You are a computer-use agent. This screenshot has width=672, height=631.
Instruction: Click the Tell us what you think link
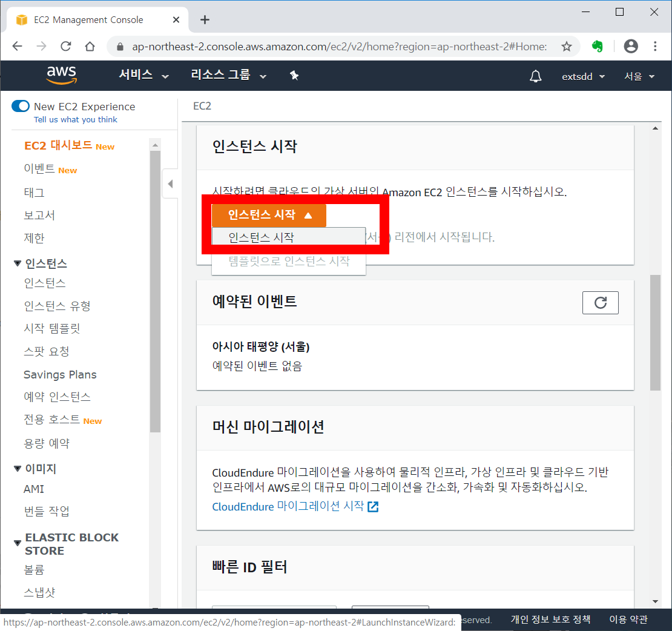coord(76,119)
